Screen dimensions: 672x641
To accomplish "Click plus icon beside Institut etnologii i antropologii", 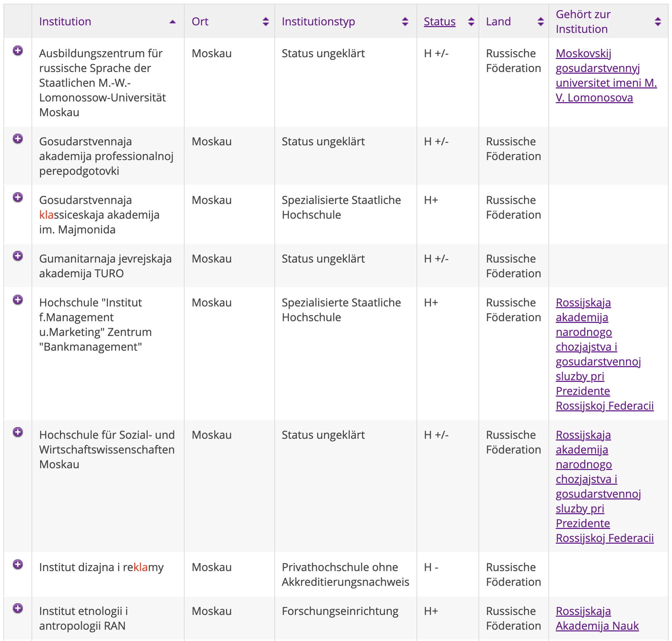I will [x=18, y=608].
